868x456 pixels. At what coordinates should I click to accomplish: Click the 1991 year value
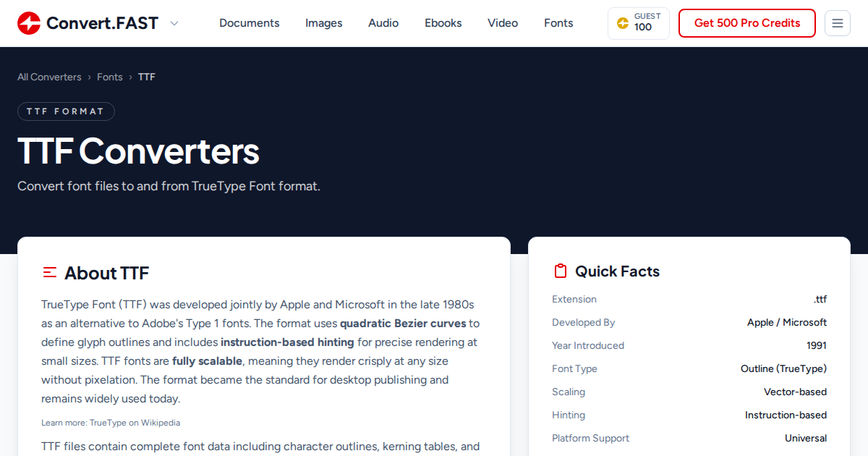coord(817,345)
